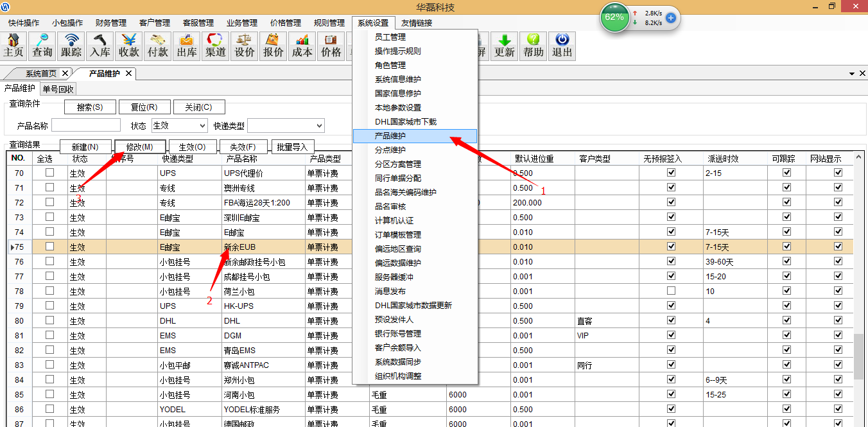Switch to the 单号回收 tab

[58, 89]
